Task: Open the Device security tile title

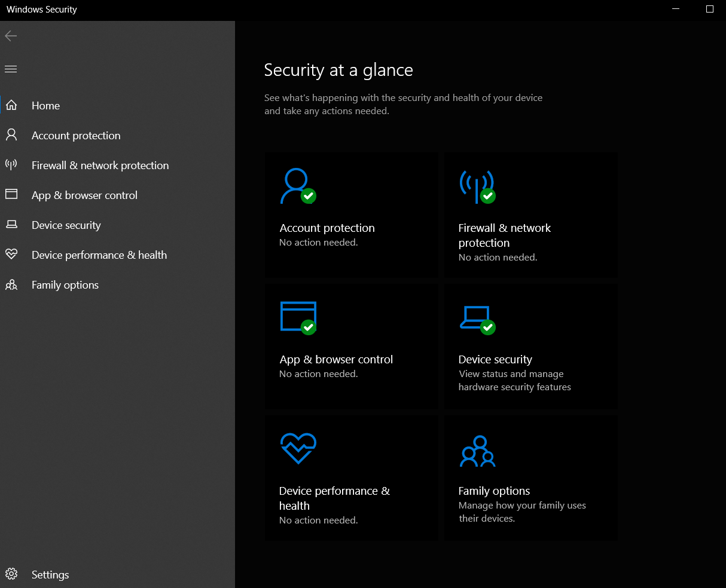Action: pyautogui.click(x=495, y=359)
